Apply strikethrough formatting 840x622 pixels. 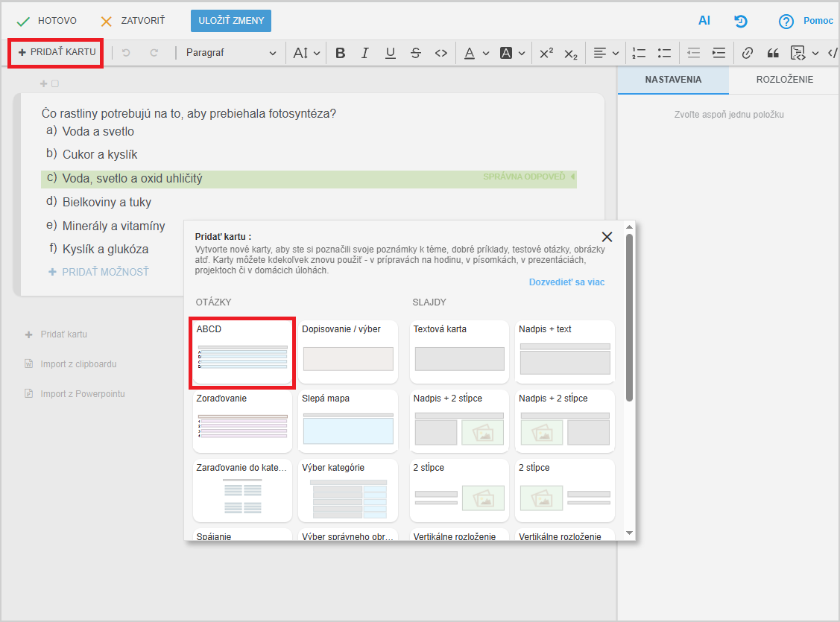click(415, 53)
